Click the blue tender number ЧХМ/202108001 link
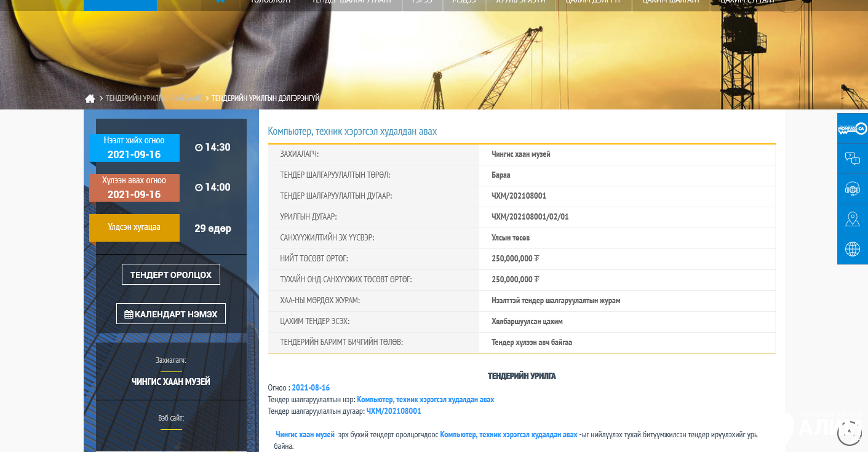 (x=394, y=411)
